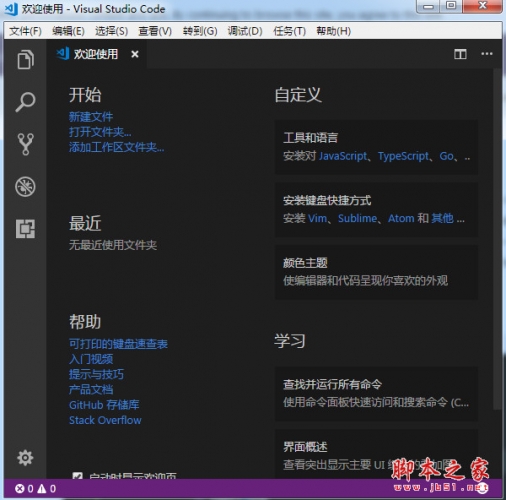Open the 转到(G) menu
The image size is (506, 500).
[x=200, y=31]
